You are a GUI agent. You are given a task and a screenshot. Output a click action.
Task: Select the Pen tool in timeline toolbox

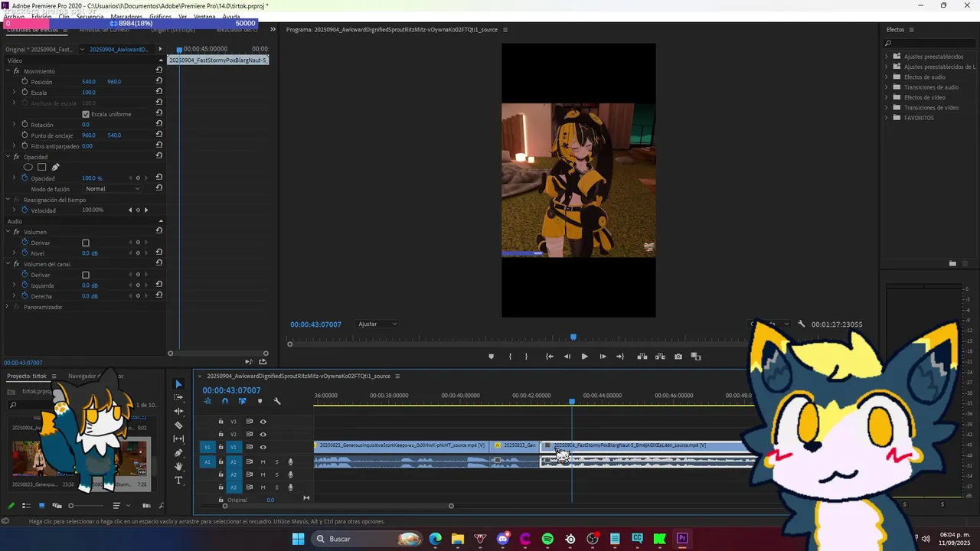(178, 453)
